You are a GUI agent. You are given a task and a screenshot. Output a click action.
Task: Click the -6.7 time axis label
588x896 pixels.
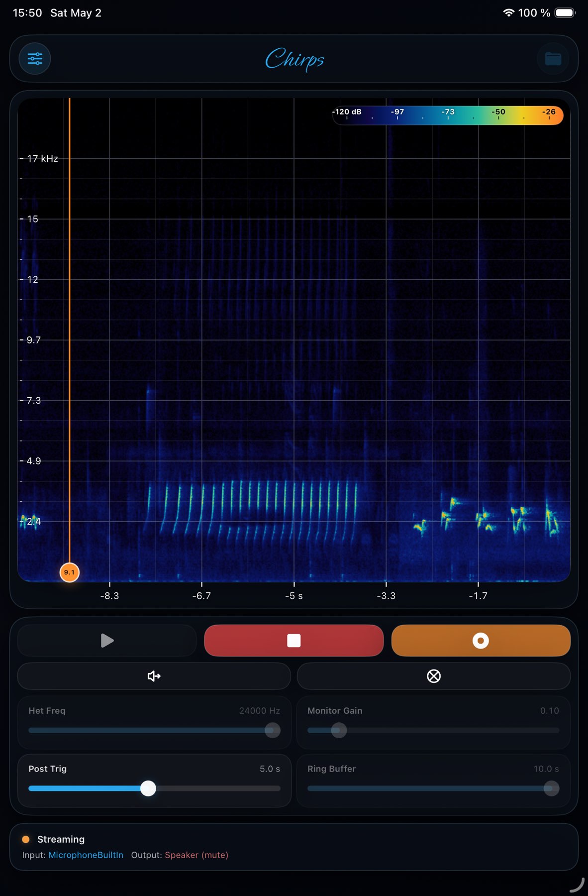pyautogui.click(x=201, y=596)
